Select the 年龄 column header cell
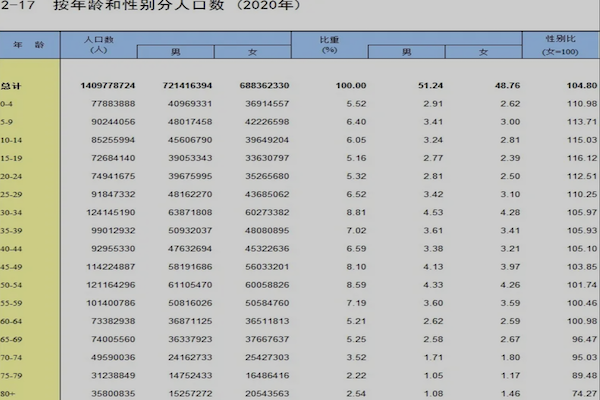 click(x=30, y=45)
